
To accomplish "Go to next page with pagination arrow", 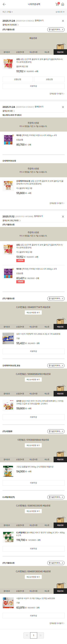I will (40, 635).
